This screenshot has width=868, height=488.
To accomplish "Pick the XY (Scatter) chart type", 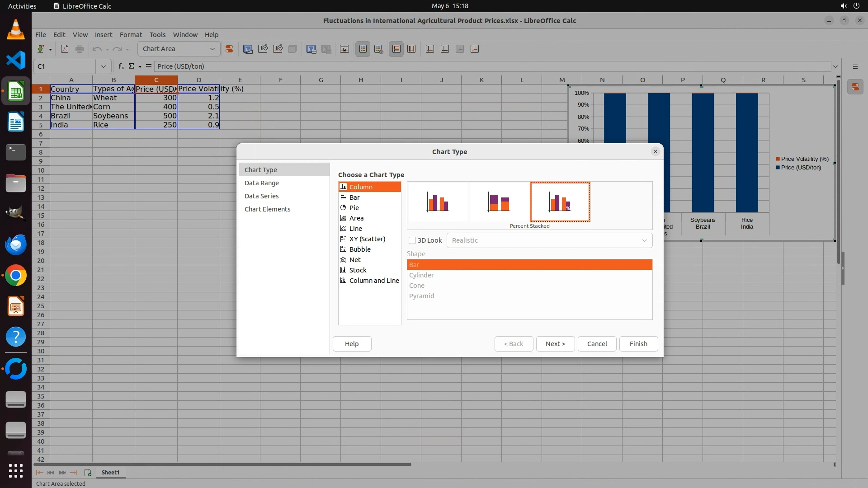I will [367, 239].
